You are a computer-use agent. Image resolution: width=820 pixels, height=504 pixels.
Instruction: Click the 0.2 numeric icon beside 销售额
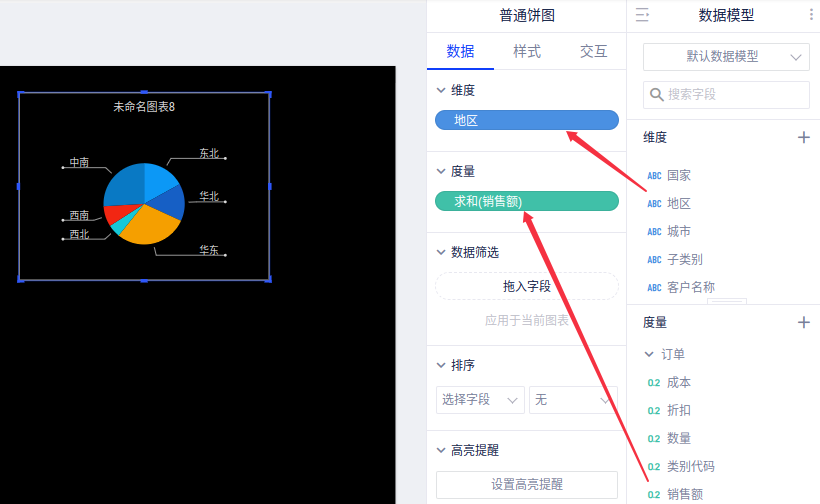point(654,494)
